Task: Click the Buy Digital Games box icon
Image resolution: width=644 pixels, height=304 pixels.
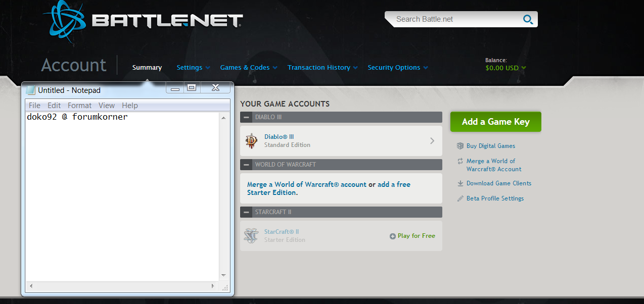Action: (460, 146)
